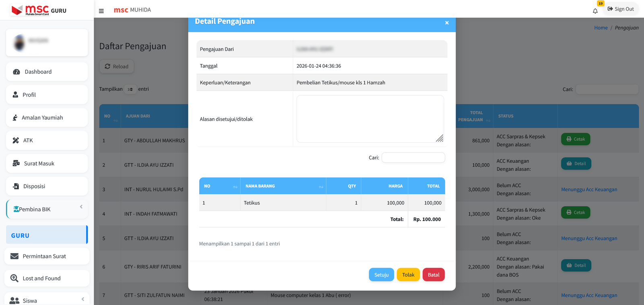Go to the Home breadcrumb link
Image resolution: width=644 pixels, height=305 pixels.
601,28
